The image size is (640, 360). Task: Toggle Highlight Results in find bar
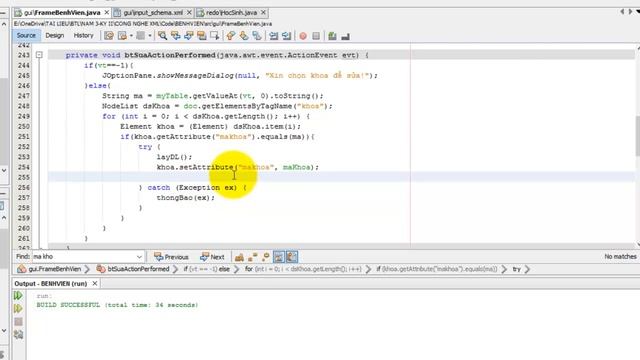pyautogui.click(x=279, y=257)
